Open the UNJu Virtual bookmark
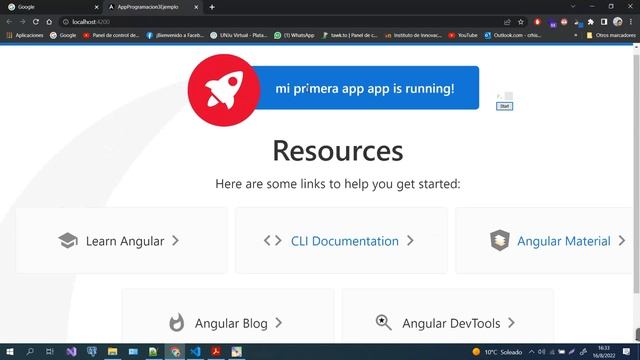640x360 pixels. [239, 36]
